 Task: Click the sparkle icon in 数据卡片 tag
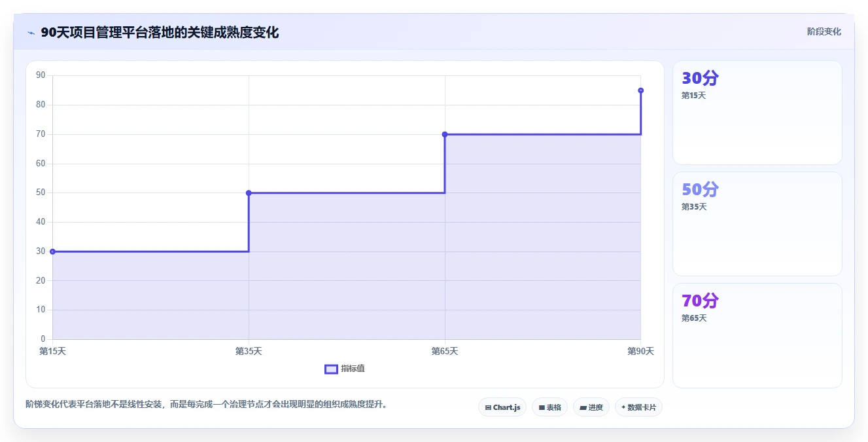pyautogui.click(x=623, y=407)
